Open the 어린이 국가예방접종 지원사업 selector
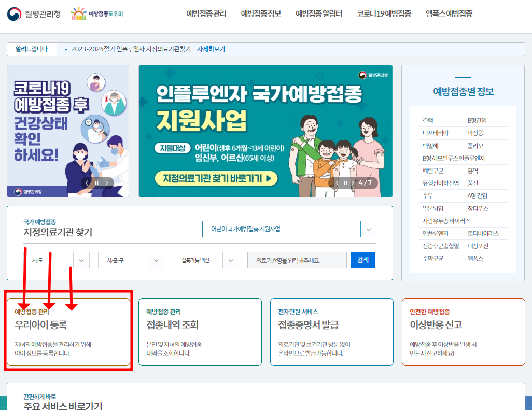532x410 pixels. (289, 229)
